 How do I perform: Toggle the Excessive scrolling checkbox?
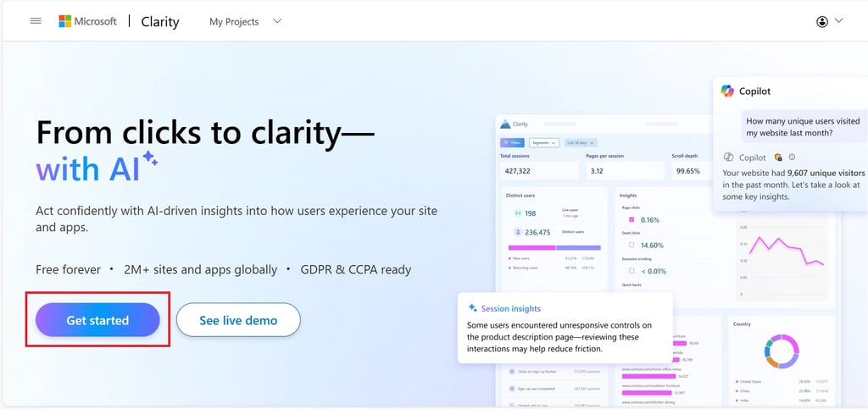pyautogui.click(x=631, y=271)
